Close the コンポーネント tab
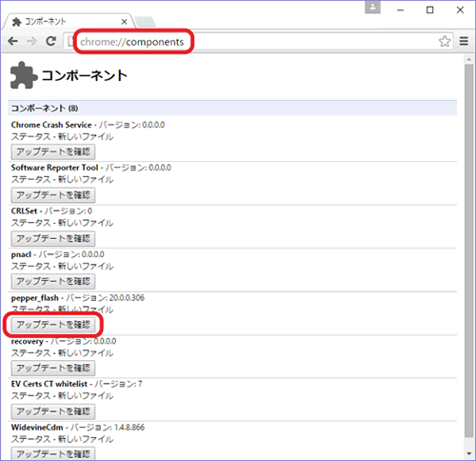 click(x=124, y=22)
